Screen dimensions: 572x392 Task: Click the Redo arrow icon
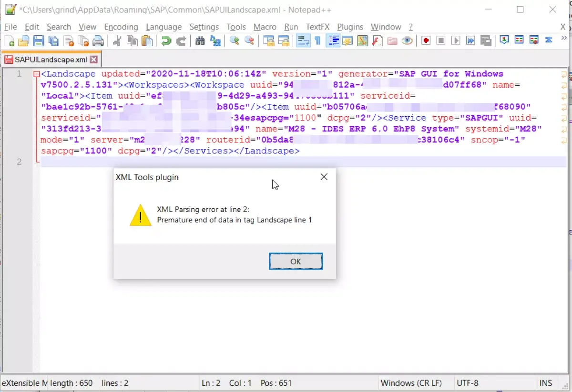(x=181, y=41)
